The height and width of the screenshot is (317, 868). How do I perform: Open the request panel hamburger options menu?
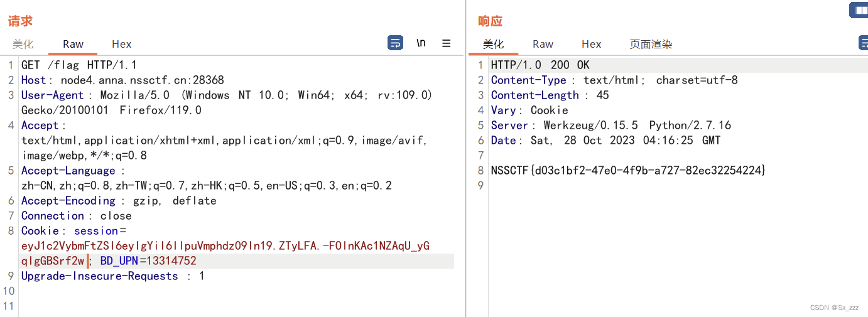click(x=447, y=43)
